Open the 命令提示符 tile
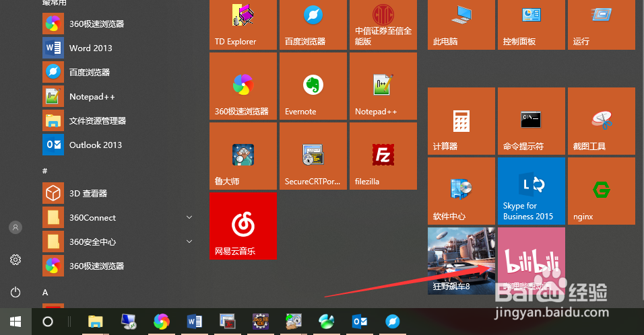Viewport: 644px width, 335px height. (x=532, y=121)
